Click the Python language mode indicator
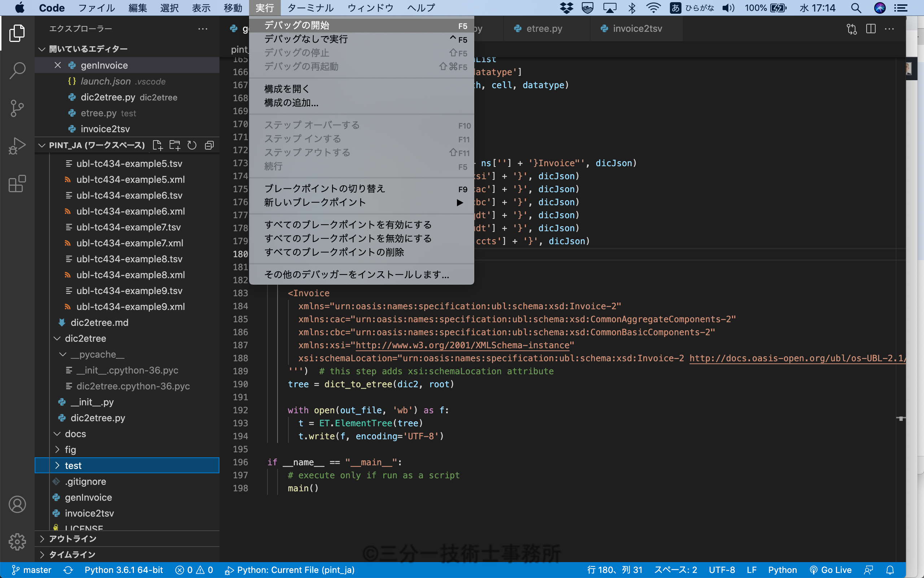The width and height of the screenshot is (924, 578). 783,570
